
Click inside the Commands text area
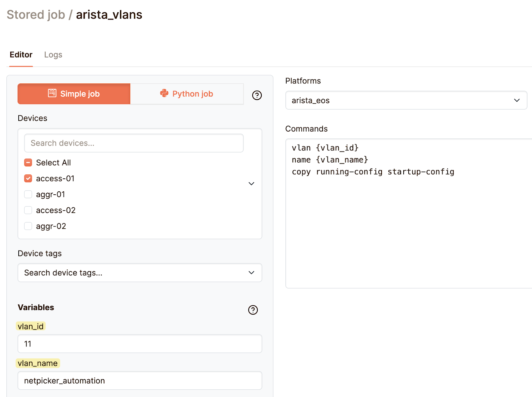[408, 229]
